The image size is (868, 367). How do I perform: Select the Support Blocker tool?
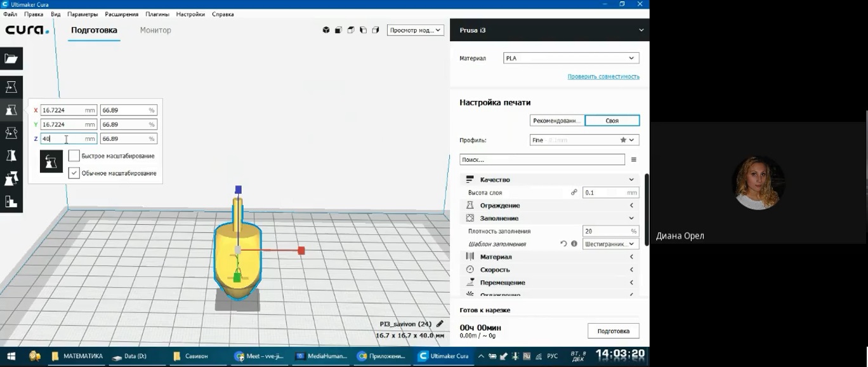[x=11, y=202]
